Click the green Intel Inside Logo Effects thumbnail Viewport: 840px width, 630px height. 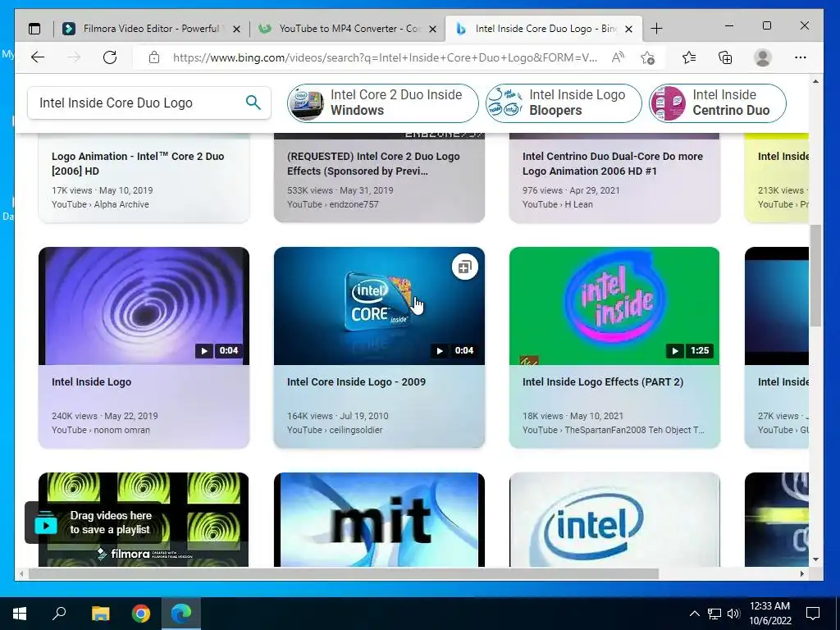point(614,306)
